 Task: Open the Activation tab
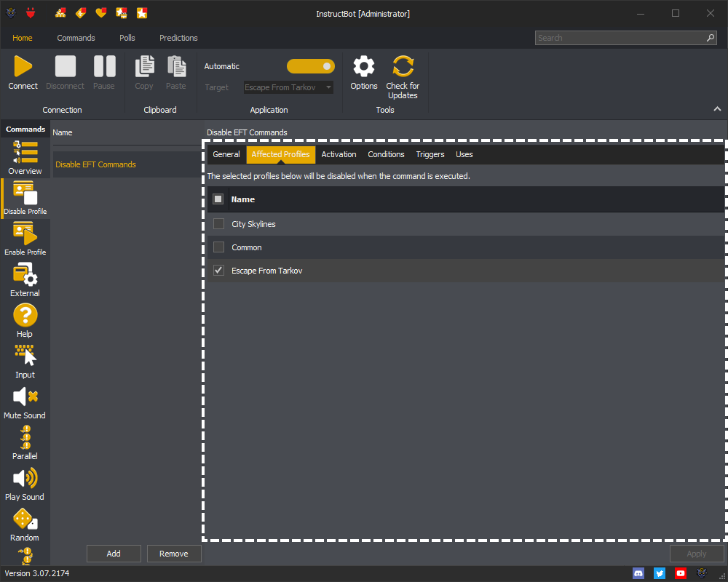[339, 154]
